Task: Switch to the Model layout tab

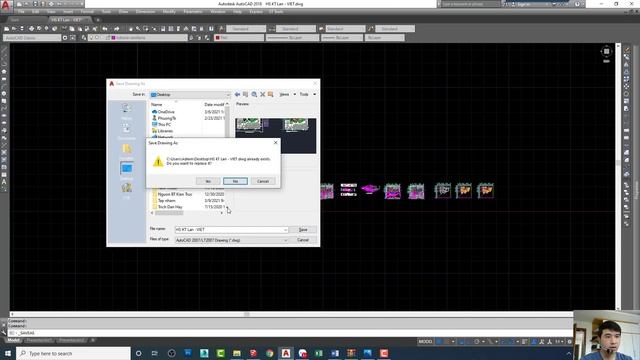Action: 13,340
